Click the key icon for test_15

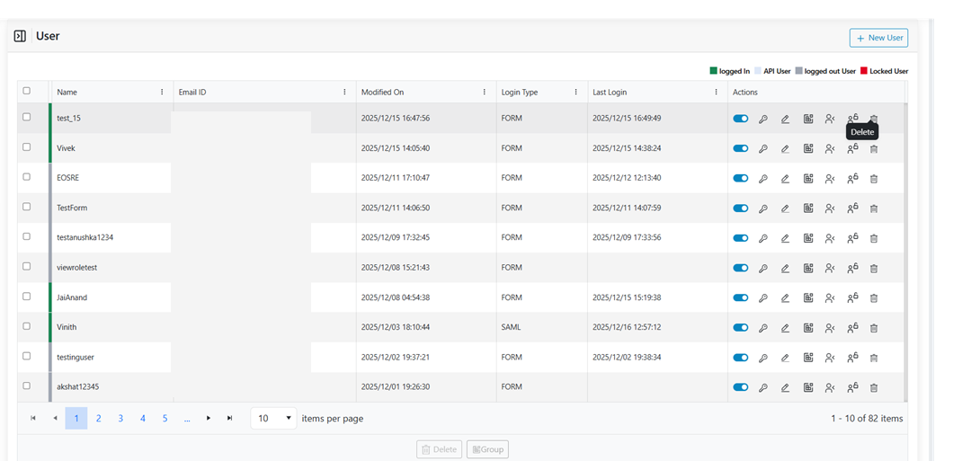[x=763, y=119]
